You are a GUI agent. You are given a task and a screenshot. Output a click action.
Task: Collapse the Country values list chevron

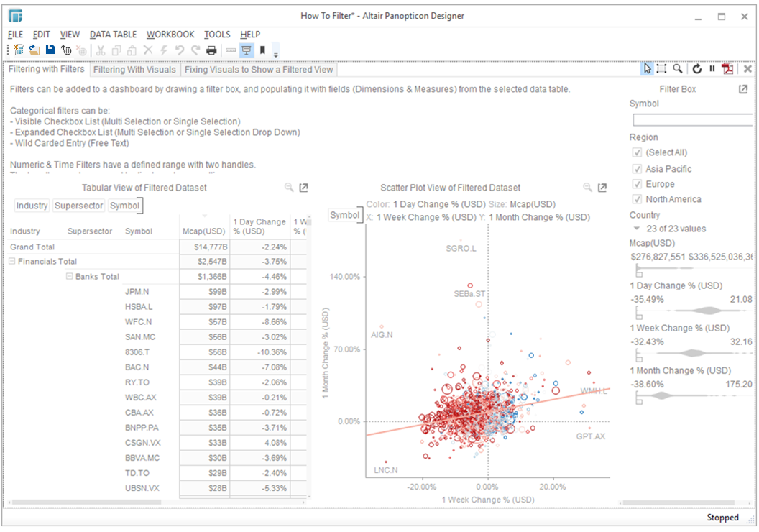coord(635,228)
